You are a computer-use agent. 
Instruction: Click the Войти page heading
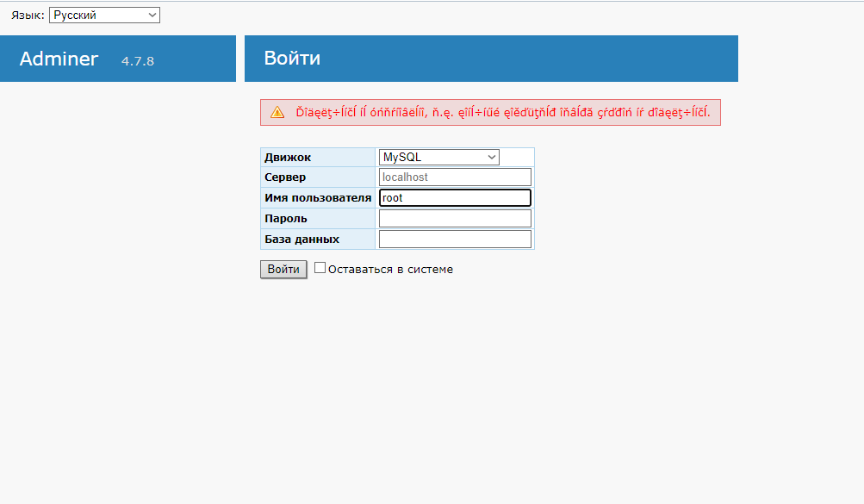point(292,59)
